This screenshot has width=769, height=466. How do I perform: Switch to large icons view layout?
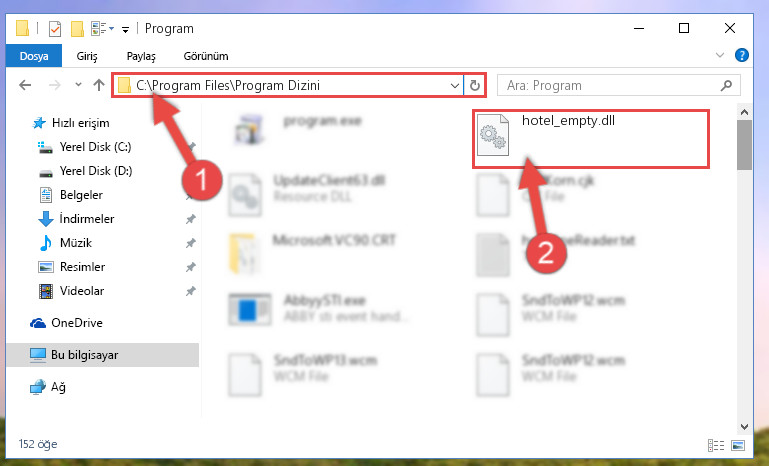click(x=738, y=445)
